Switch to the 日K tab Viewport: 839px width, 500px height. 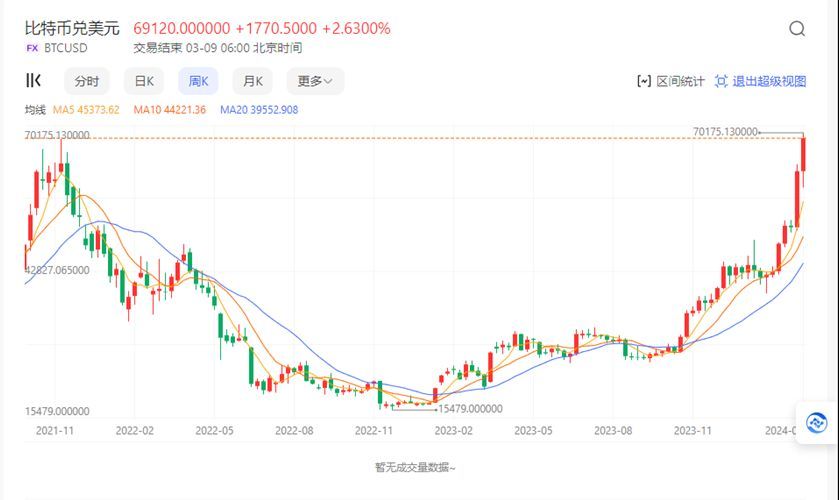144,81
